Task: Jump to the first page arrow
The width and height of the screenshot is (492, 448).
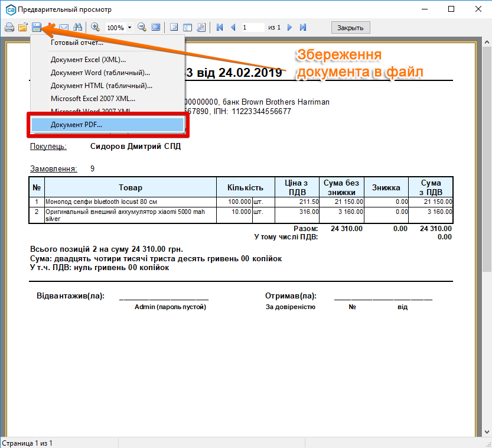Action: (x=220, y=28)
